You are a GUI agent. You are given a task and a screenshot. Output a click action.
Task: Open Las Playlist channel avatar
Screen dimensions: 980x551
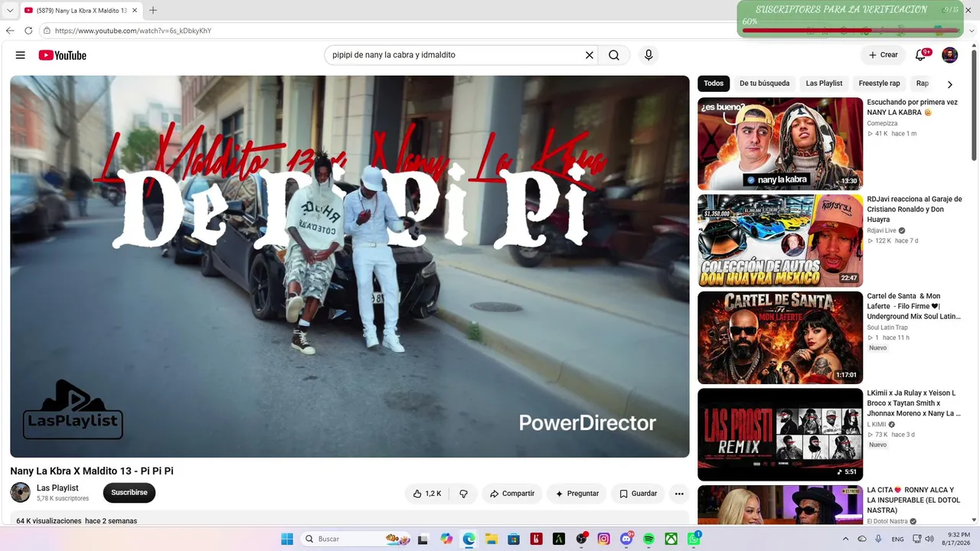pyautogui.click(x=21, y=493)
